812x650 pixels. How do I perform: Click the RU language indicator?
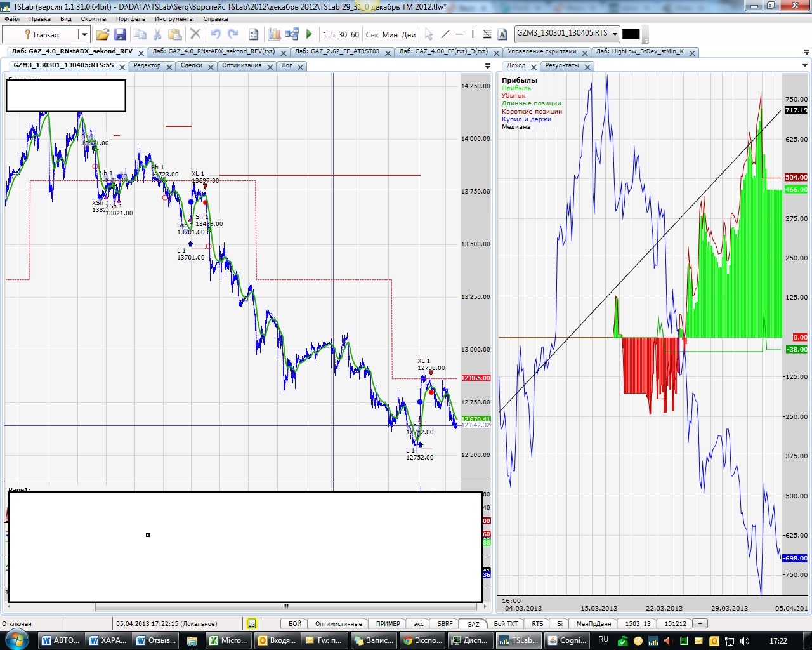click(603, 640)
